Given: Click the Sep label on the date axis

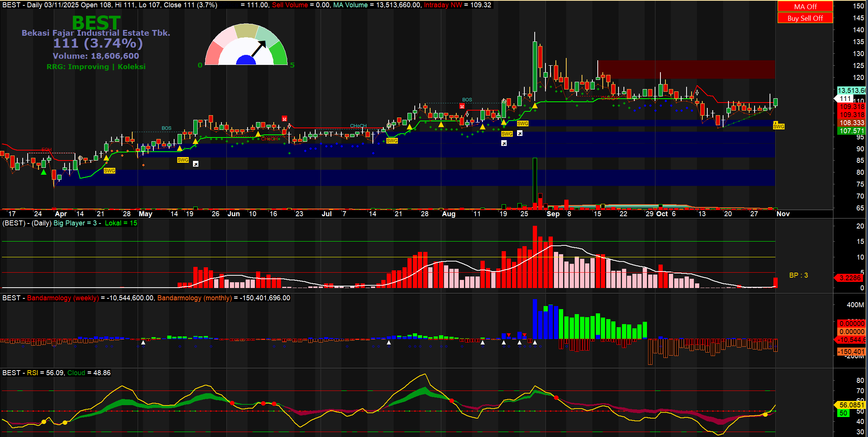Looking at the screenshot, I should point(553,214).
